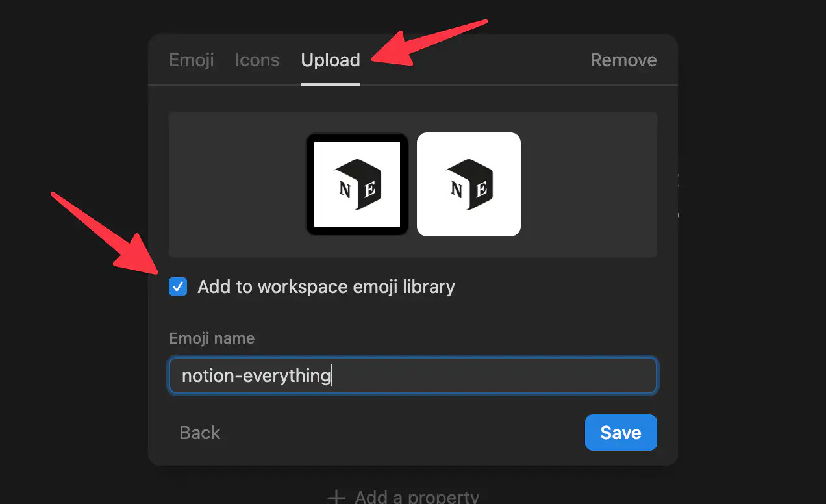Open the Icons tab
This screenshot has width=826, height=504.
pos(257,60)
